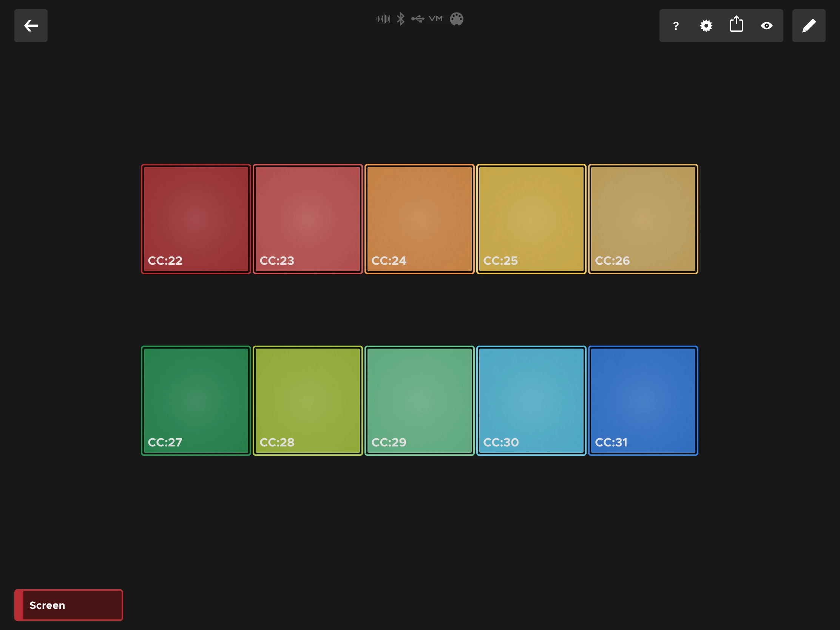Open edit mode with pencil icon

click(809, 25)
